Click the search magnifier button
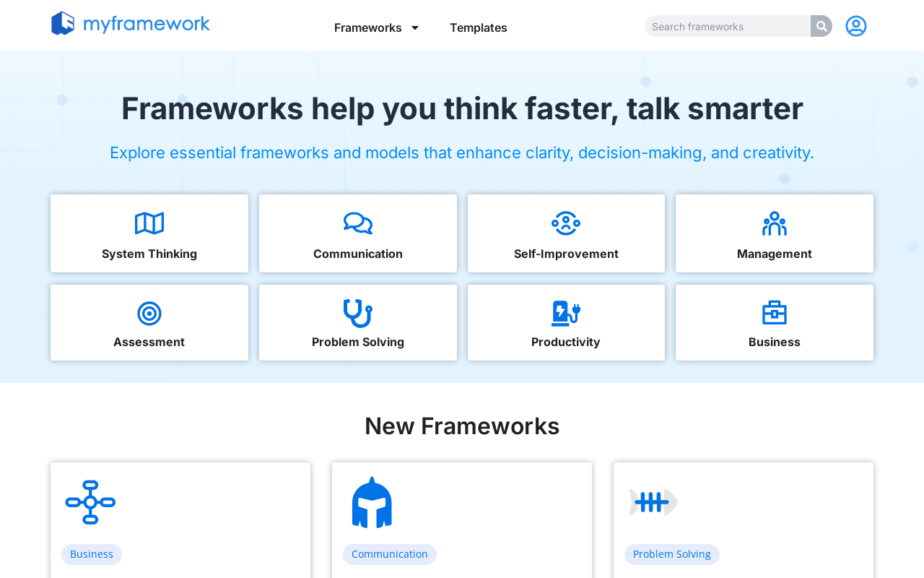 coord(821,25)
